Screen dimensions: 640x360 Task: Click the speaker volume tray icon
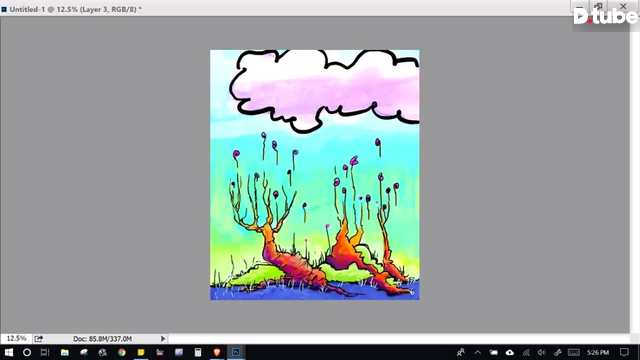(x=541, y=352)
